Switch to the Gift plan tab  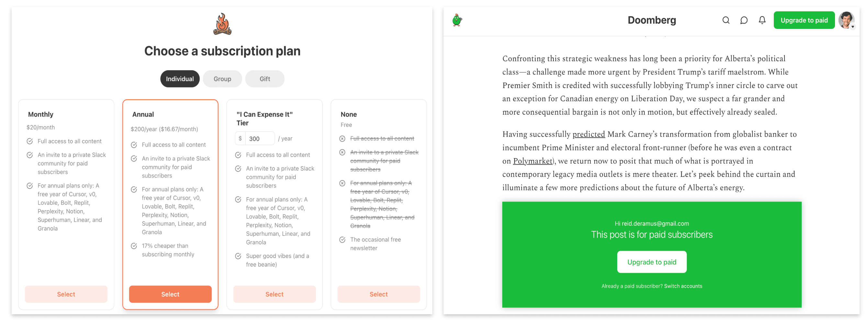(x=264, y=79)
